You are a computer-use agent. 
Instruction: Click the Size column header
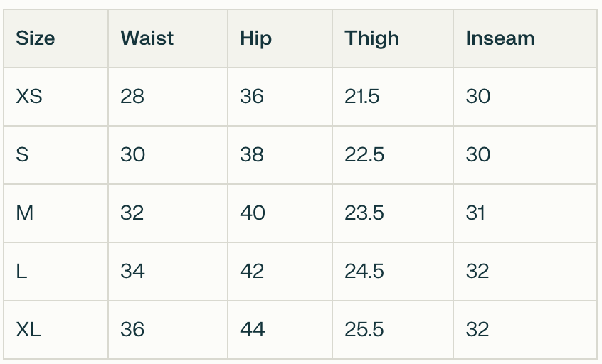coord(36,38)
